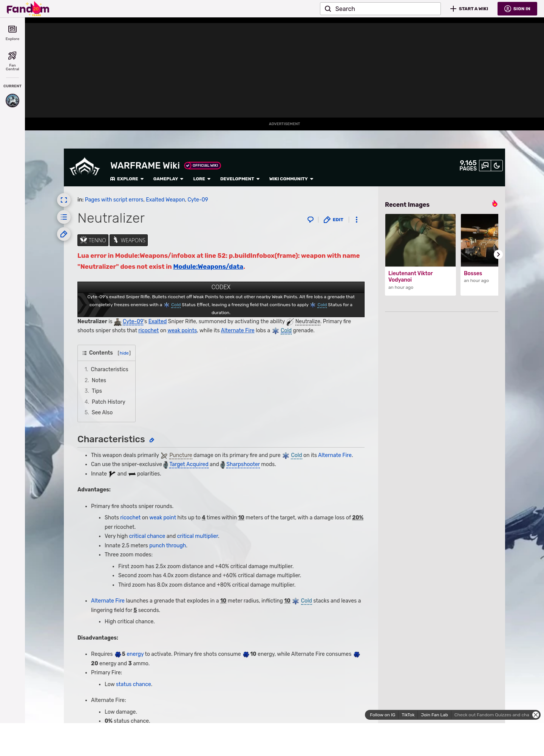Image resolution: width=544 pixels, height=756 pixels.
Task: Jump to Tips in Contents
Action: 97,391
